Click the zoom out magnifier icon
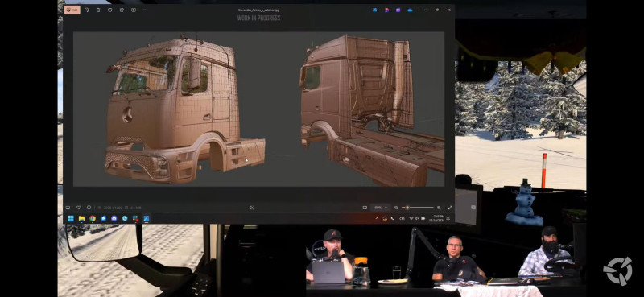 (396, 208)
